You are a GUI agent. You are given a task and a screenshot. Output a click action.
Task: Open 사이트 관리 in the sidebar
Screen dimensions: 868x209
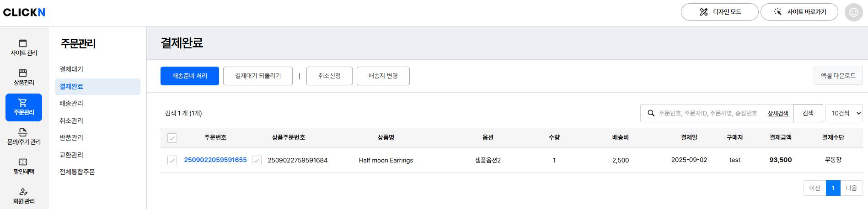(x=24, y=48)
